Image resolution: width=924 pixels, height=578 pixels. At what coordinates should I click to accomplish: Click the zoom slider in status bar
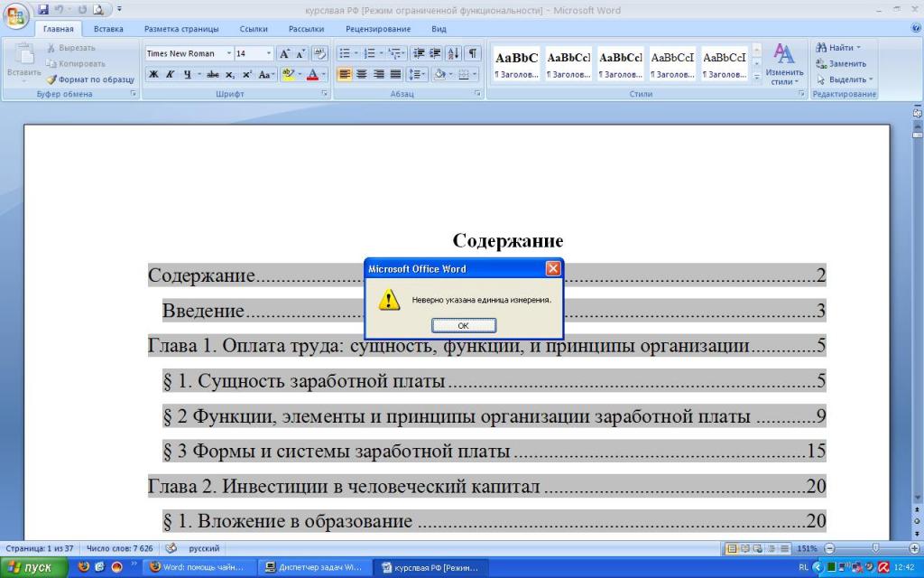874,549
